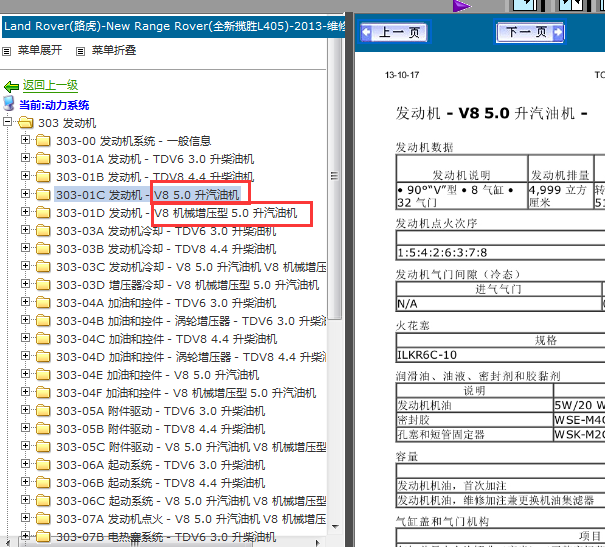The height and width of the screenshot is (547, 605).
Task: Click the folder icon of 303-04D 加油和控件
Action: click(43, 357)
